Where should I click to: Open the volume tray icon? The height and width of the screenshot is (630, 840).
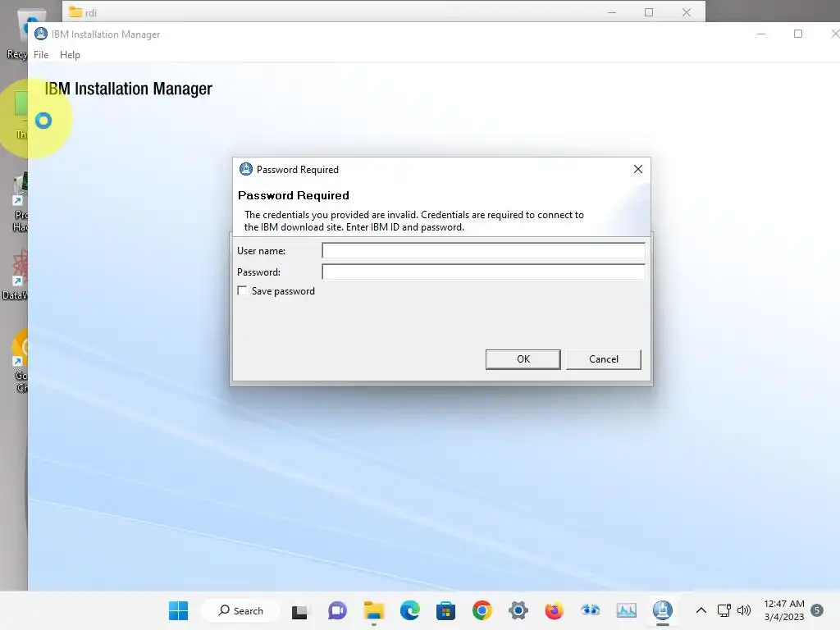pos(743,610)
